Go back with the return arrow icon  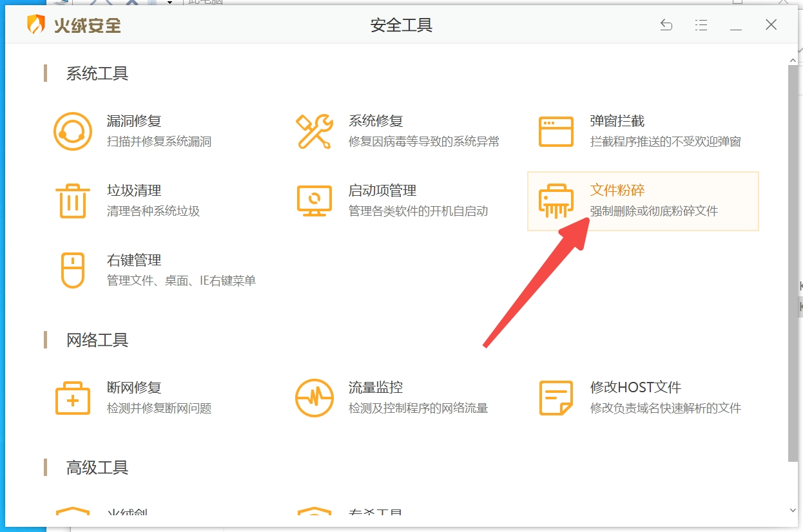[666, 25]
